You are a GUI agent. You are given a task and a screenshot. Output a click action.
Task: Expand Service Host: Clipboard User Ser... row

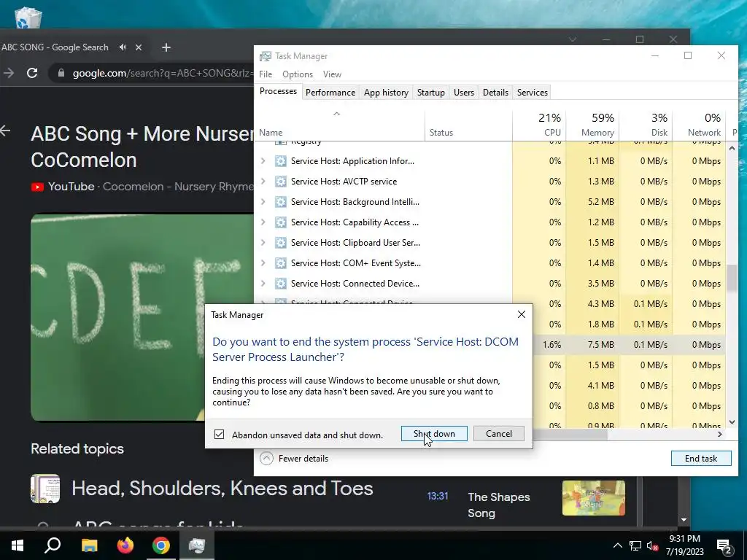point(263,243)
